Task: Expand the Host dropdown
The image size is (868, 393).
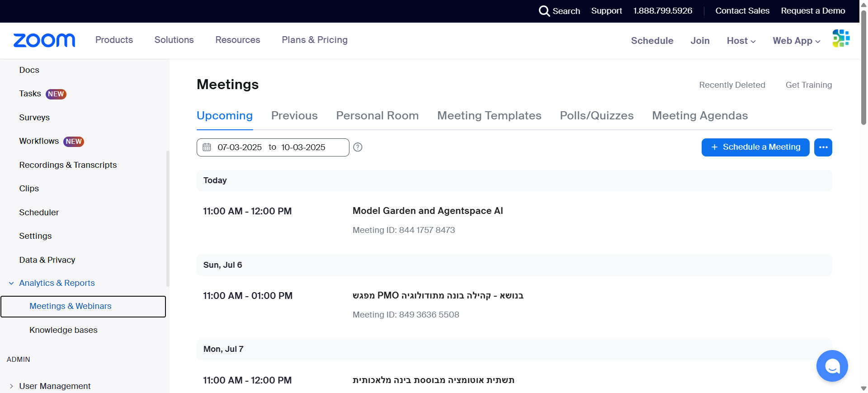Action: (x=741, y=41)
